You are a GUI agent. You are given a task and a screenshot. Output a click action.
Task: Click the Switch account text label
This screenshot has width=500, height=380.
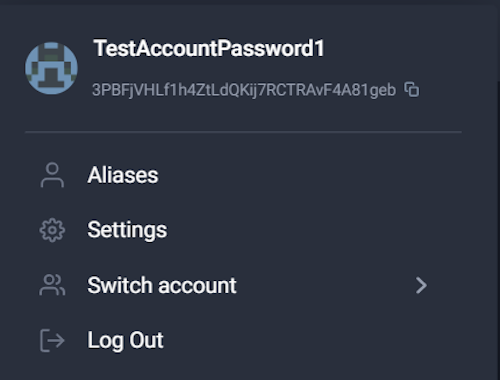tap(162, 285)
